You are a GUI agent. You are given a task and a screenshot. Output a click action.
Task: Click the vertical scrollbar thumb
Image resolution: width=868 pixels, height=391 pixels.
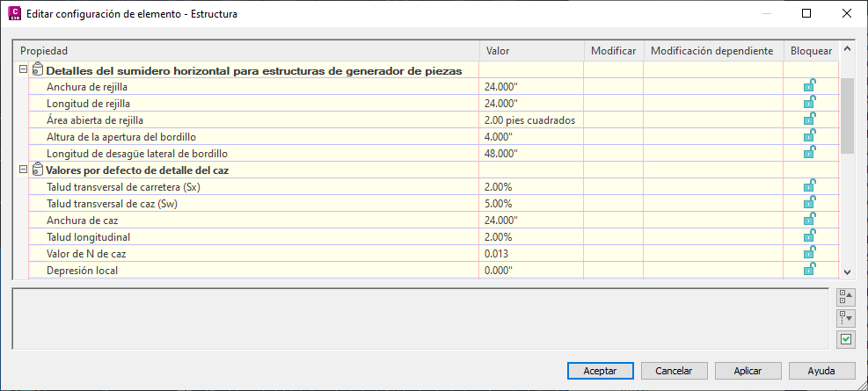[848, 114]
